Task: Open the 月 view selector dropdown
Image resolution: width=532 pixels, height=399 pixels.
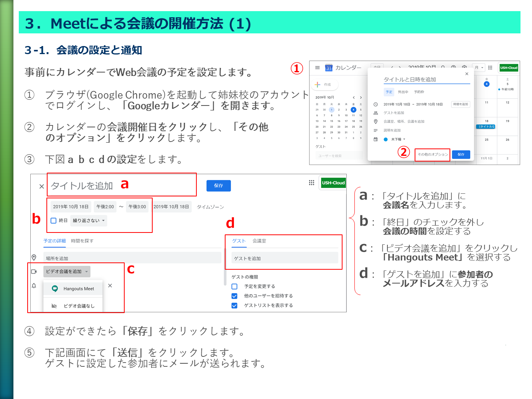Action: point(478,68)
